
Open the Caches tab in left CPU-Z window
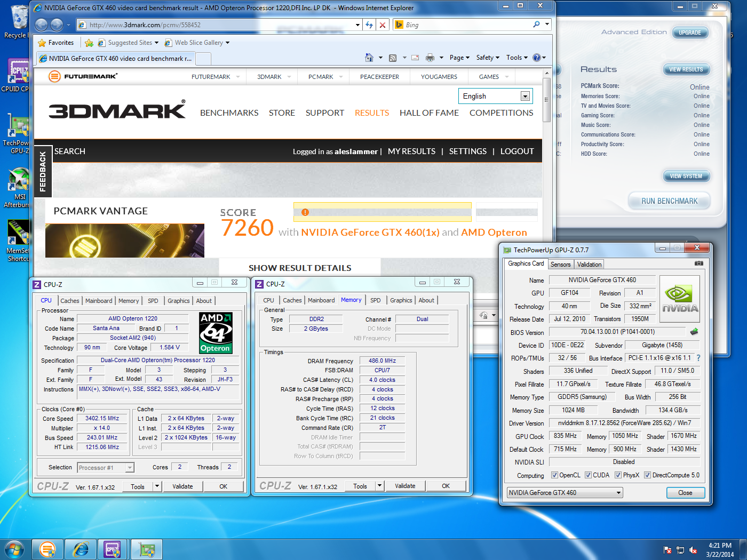coord(70,301)
